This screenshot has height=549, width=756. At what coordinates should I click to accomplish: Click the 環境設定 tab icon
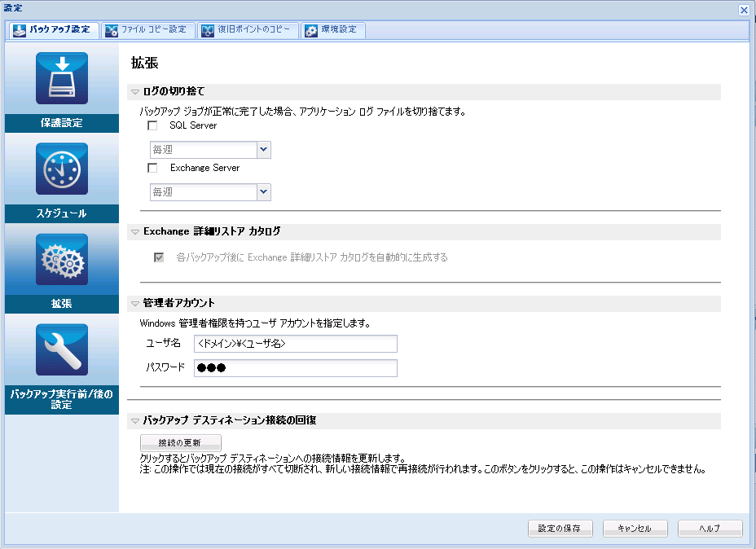point(310,29)
